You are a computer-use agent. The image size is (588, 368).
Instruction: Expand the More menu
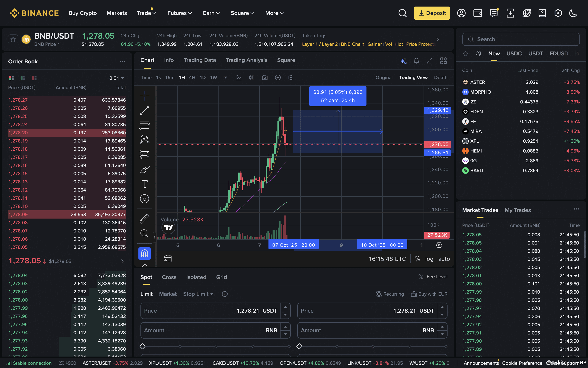pyautogui.click(x=274, y=13)
